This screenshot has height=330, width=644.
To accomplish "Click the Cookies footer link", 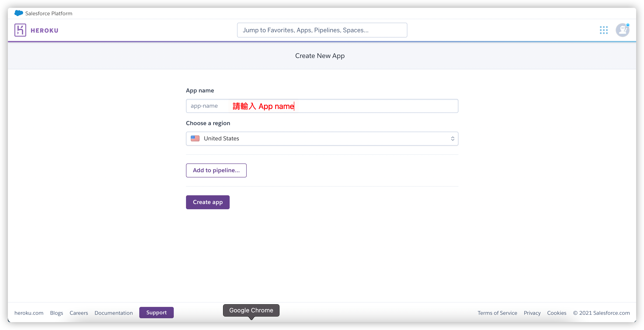I will tap(556, 313).
